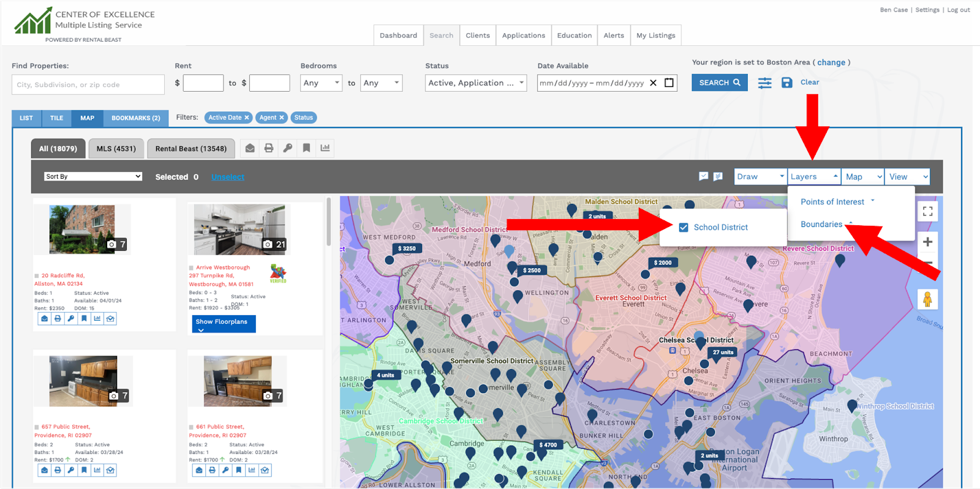Open the Draw dropdown
This screenshot has width=980, height=489.
(760, 177)
